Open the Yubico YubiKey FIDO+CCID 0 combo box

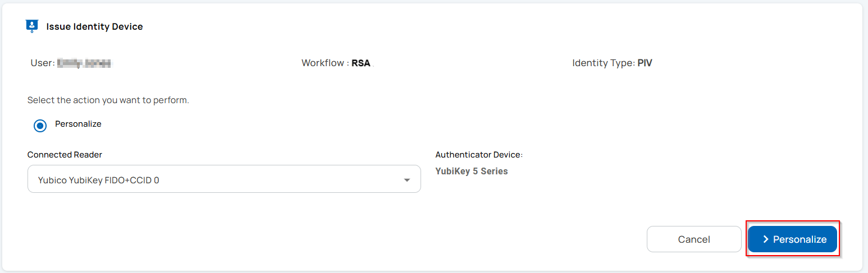(223, 179)
